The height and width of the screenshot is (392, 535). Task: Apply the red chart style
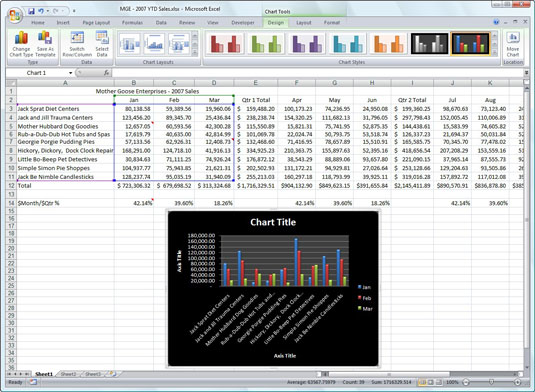[225, 44]
